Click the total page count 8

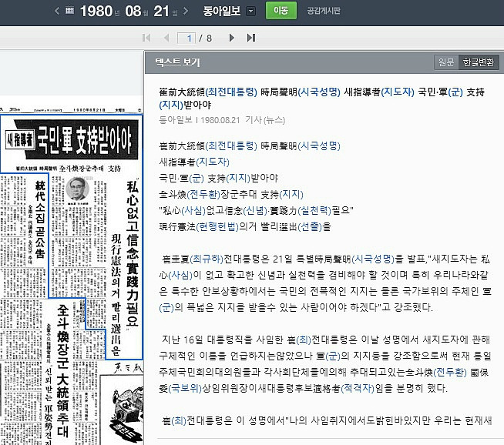210,38
